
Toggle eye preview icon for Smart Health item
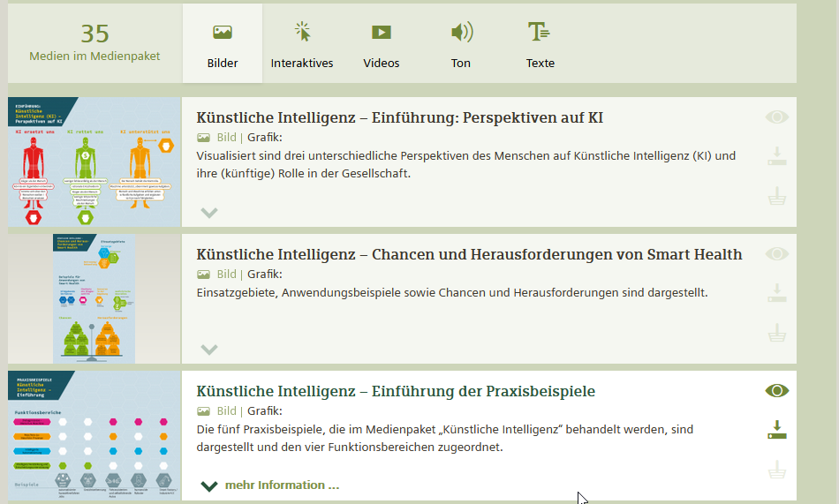pyautogui.click(x=777, y=254)
